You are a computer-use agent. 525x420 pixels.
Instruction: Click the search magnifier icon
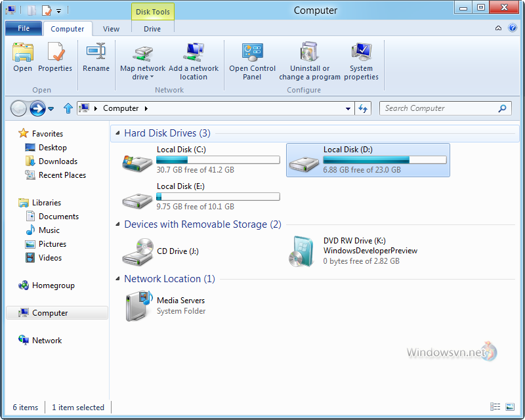(502, 108)
